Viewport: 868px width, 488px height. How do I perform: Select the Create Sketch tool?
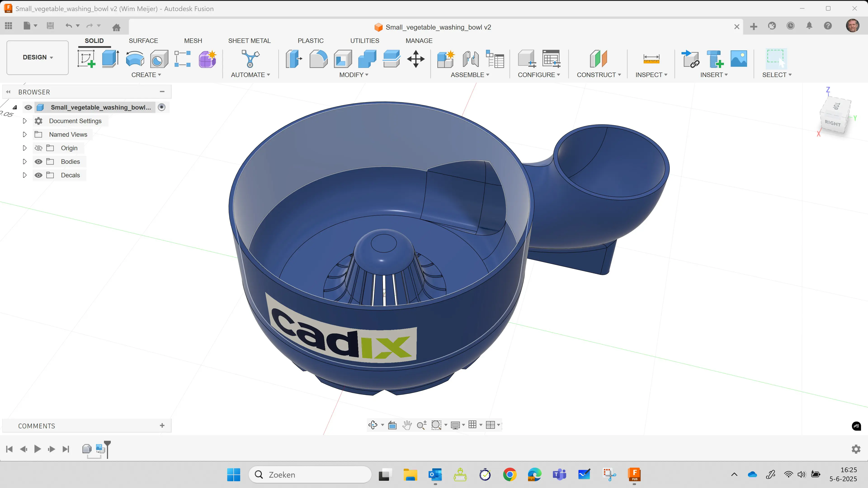86,59
